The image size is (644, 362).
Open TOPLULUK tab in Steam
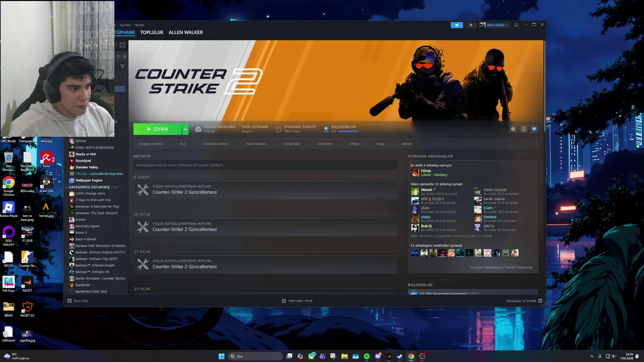[x=152, y=32]
